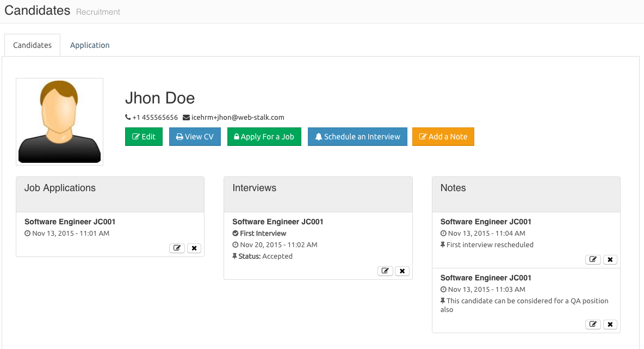Delete the QA position note

point(610,324)
